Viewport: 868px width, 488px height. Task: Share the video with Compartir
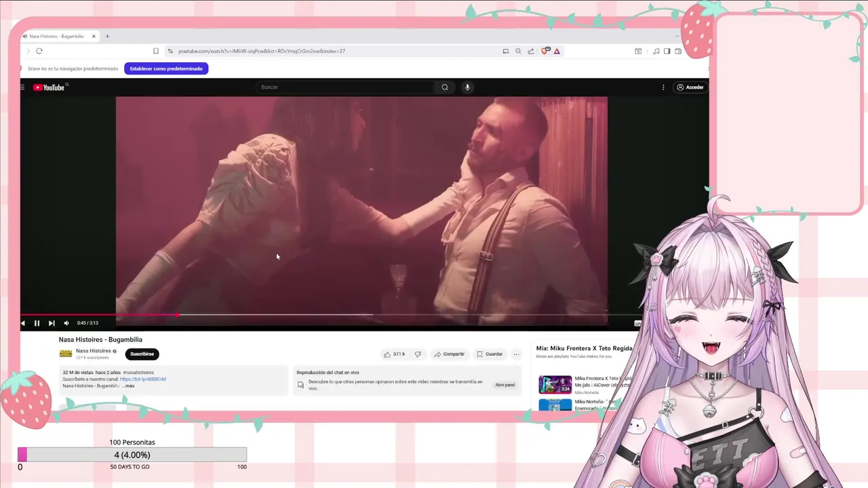click(x=450, y=354)
